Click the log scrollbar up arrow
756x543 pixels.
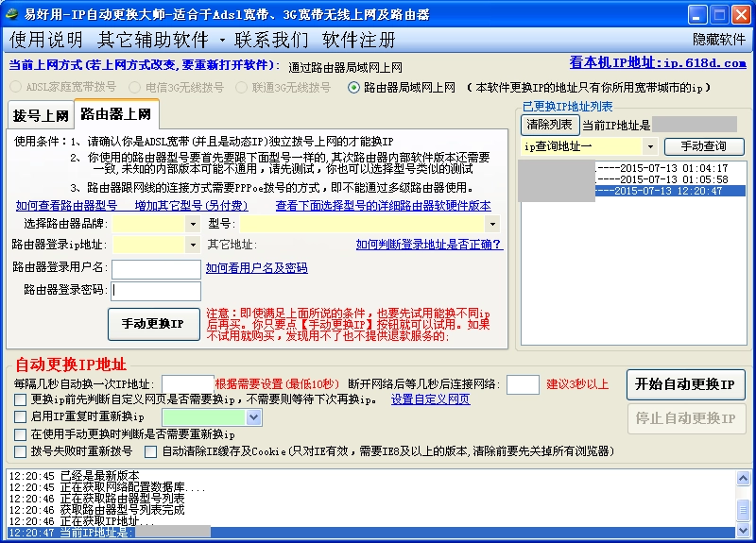pyautogui.click(x=743, y=478)
